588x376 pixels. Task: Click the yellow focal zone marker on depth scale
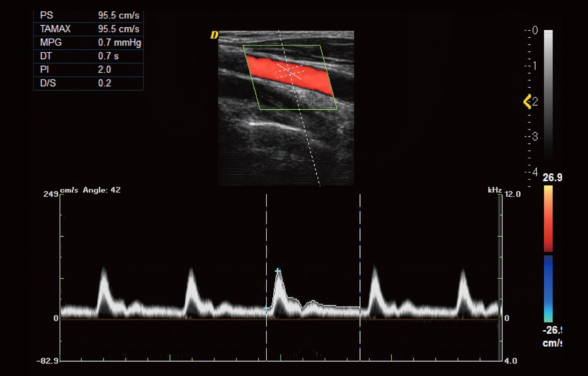[527, 102]
